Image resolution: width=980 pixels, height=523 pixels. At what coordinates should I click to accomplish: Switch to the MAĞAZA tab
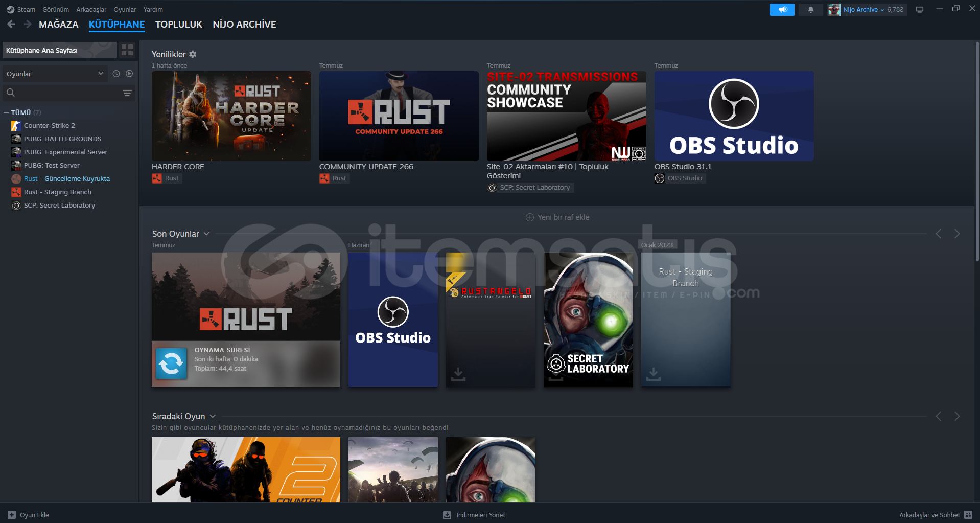tap(59, 25)
